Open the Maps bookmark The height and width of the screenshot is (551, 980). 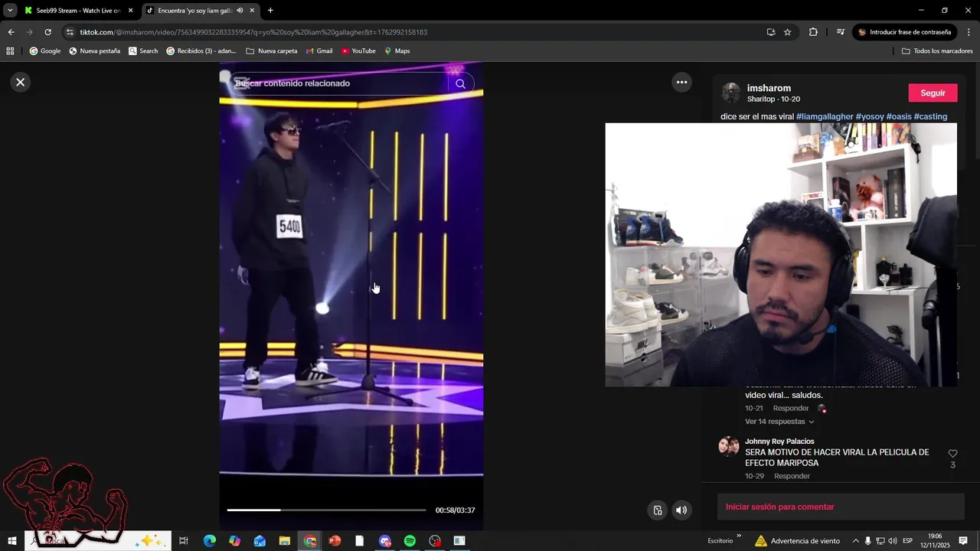pyautogui.click(x=397, y=51)
